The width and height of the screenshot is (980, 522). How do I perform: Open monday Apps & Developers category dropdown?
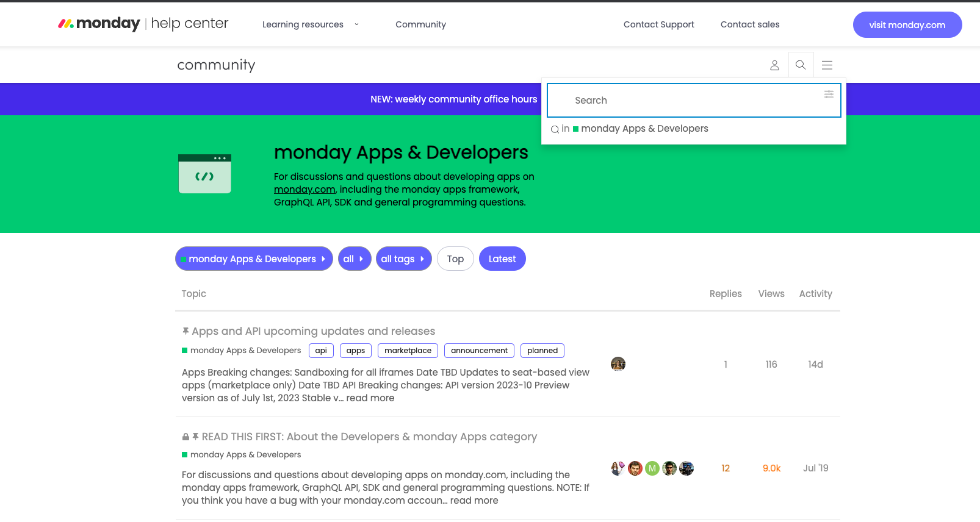click(254, 259)
